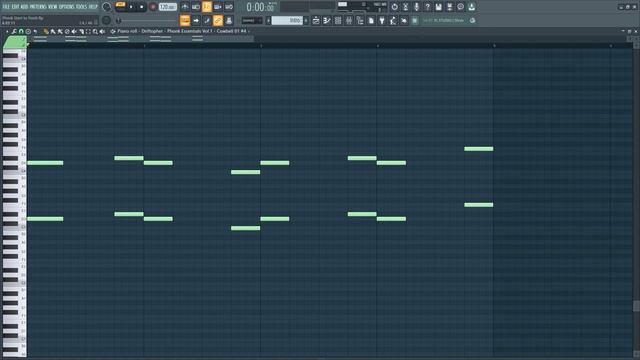Open the TOOLS menu
This screenshot has width=640, height=360.
[x=82, y=7]
